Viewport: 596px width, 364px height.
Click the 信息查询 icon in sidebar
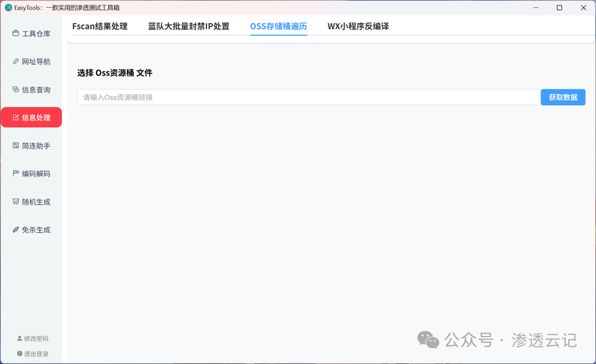15,90
